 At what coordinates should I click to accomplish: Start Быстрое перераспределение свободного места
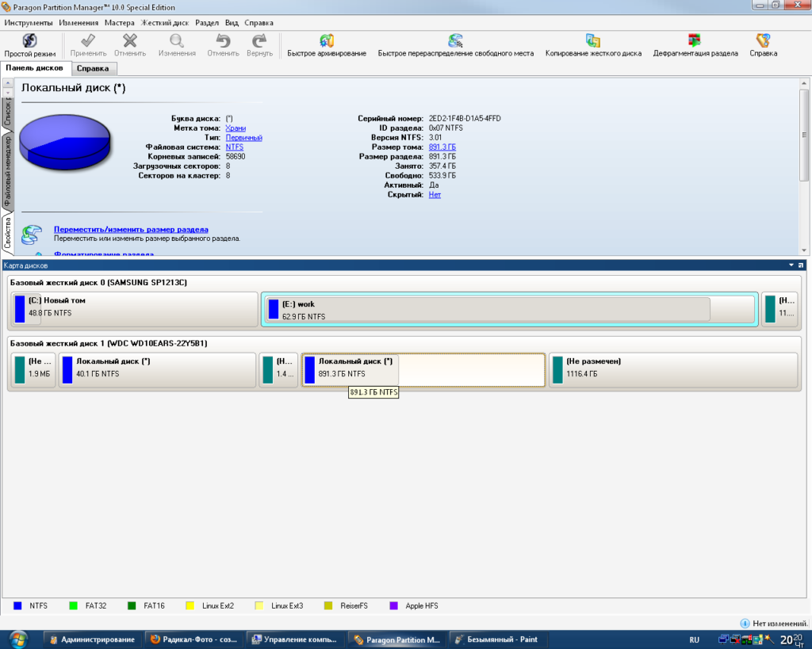(x=456, y=45)
